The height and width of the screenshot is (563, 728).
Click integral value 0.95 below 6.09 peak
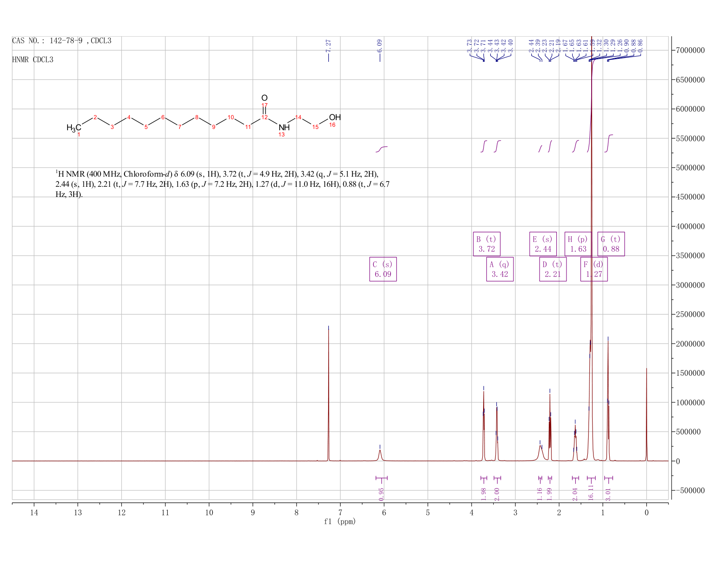click(x=382, y=494)
